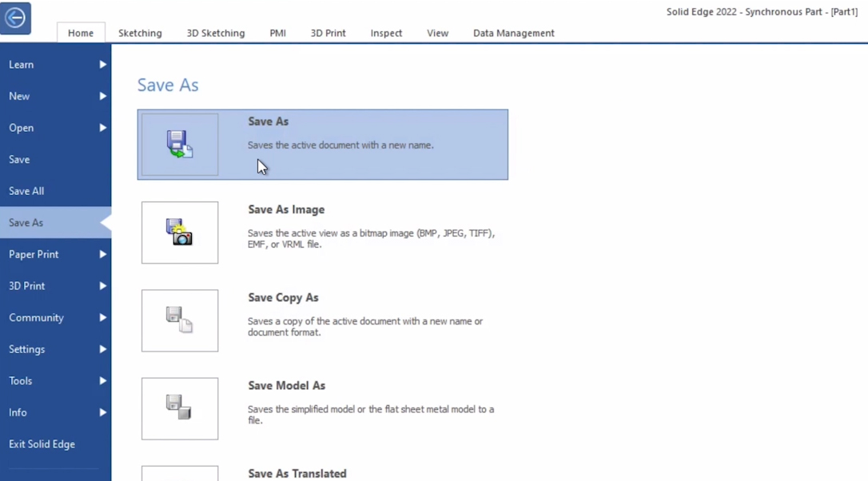Select the PMI ribbon tab
Screen dimensions: 868x481
tap(278, 34)
